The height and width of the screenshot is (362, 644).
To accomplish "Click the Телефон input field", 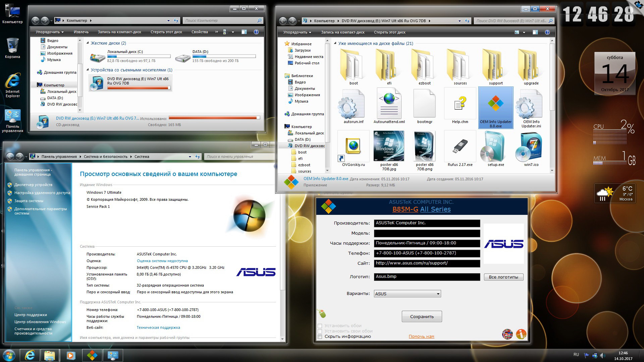I will pyautogui.click(x=427, y=253).
